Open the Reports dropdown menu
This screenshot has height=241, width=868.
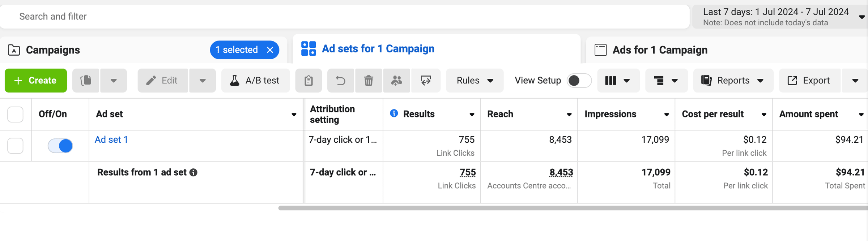click(x=733, y=80)
